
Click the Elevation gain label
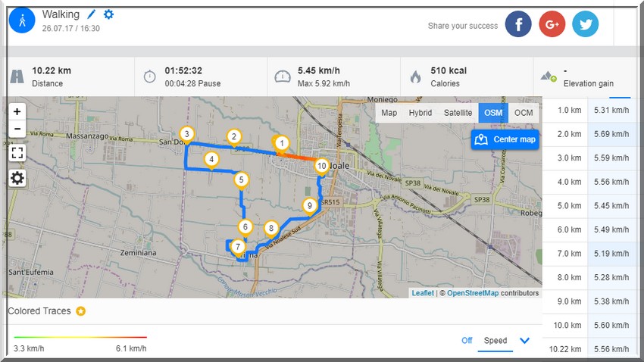coord(588,84)
